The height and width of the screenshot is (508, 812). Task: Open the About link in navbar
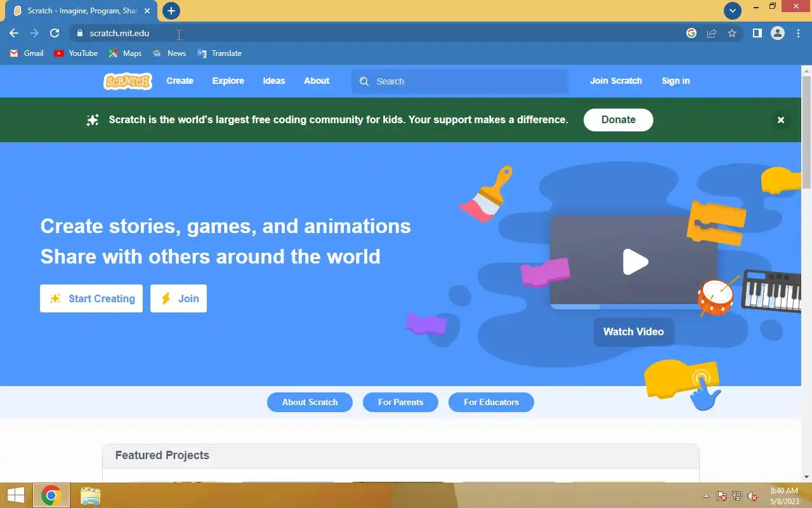(317, 81)
